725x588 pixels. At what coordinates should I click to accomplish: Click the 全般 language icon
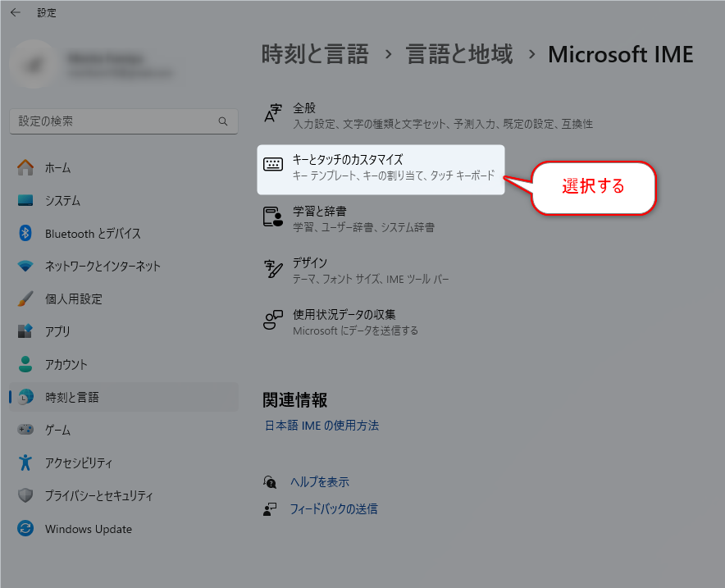[x=273, y=113]
